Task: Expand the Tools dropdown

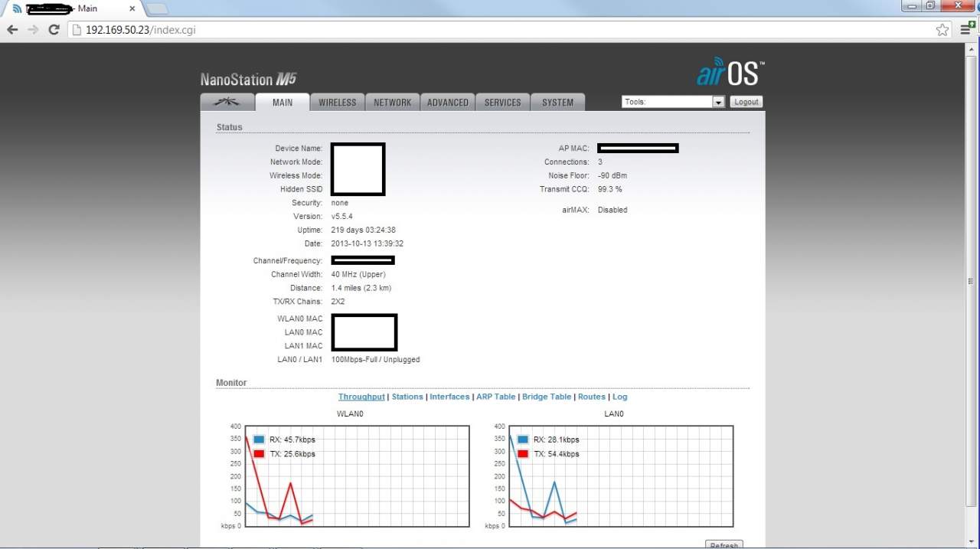Action: pos(673,102)
